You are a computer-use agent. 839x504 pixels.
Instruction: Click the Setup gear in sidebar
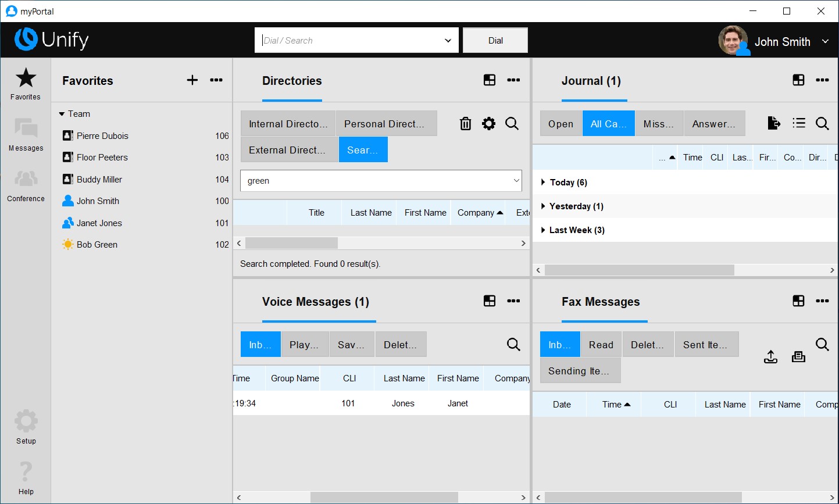point(26,427)
